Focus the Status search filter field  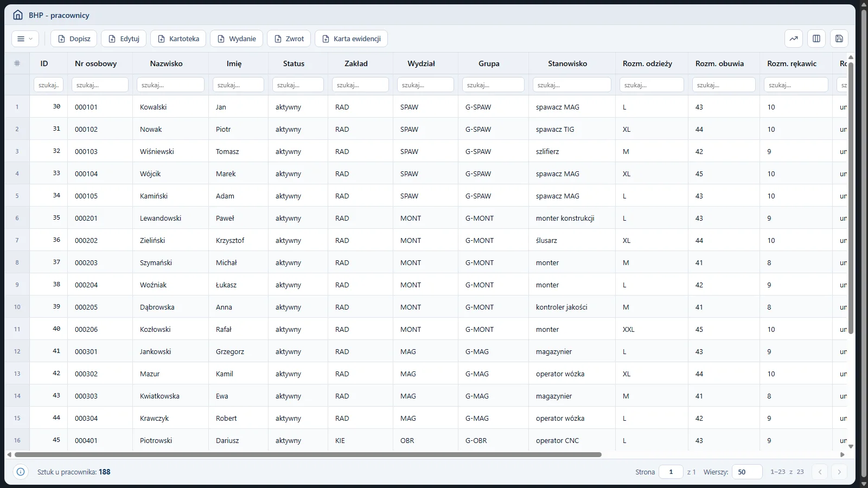pyautogui.click(x=298, y=85)
